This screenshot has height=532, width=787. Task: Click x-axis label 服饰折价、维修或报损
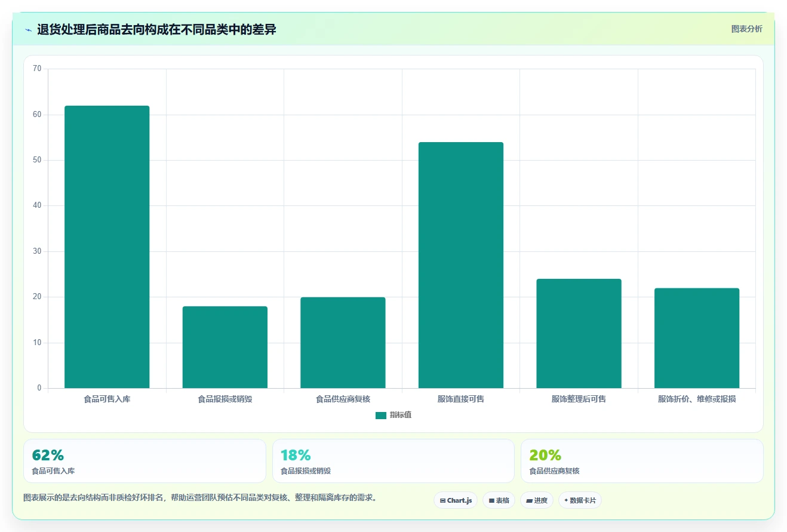697,399
